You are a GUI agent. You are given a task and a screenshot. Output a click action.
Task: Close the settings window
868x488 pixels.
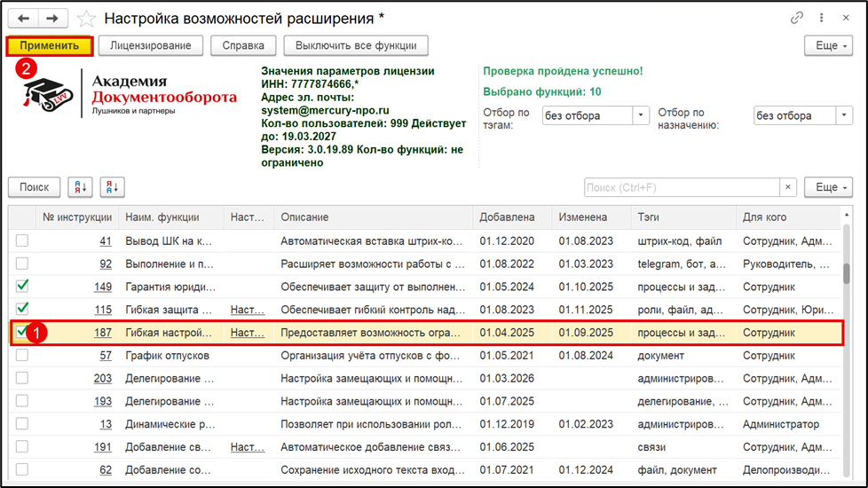coord(846,19)
